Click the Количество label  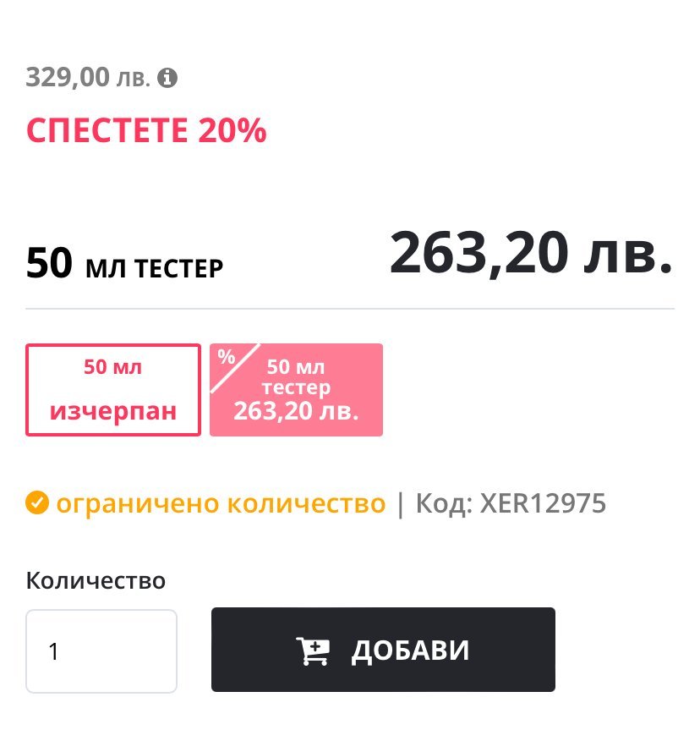click(x=96, y=581)
